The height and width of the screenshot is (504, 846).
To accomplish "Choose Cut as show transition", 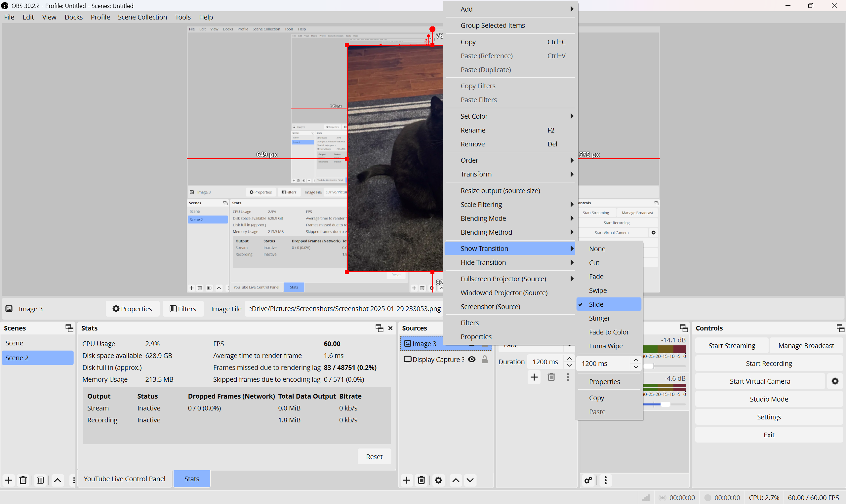I will 609,262.
